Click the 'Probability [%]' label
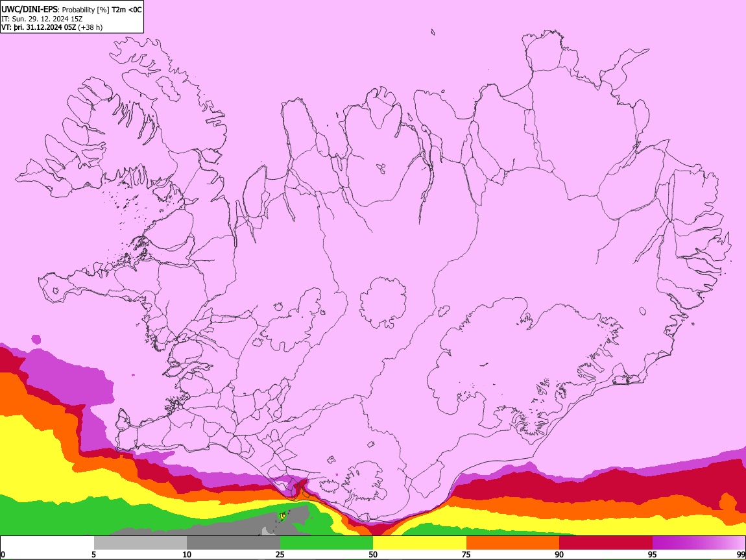 86,10
